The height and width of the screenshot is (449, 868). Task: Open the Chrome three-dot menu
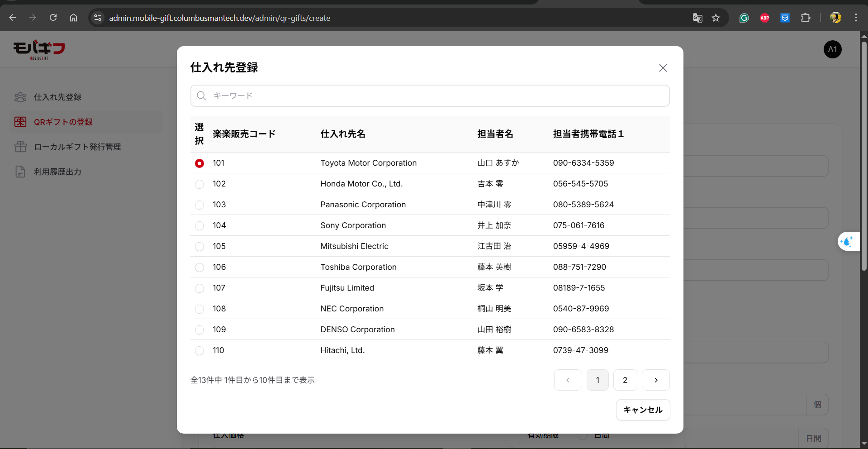[x=856, y=18]
